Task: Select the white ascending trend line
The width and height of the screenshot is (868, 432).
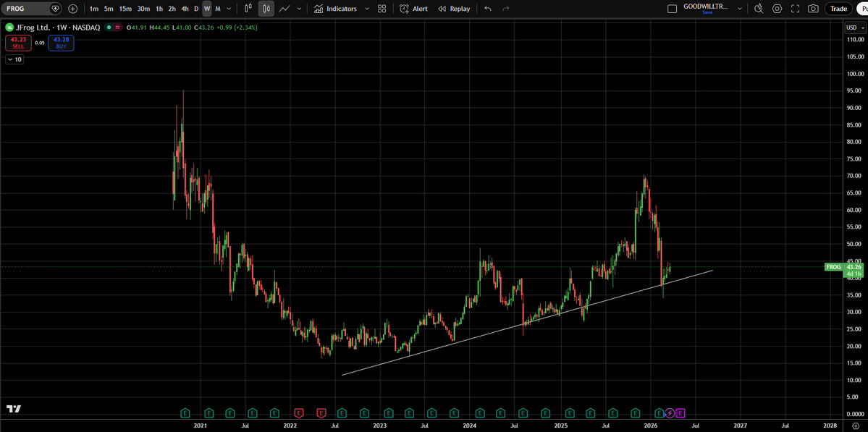Action: [526, 323]
